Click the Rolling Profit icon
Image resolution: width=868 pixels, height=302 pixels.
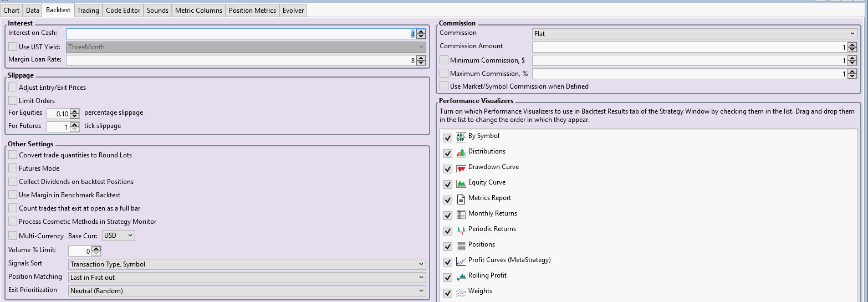[461, 277]
